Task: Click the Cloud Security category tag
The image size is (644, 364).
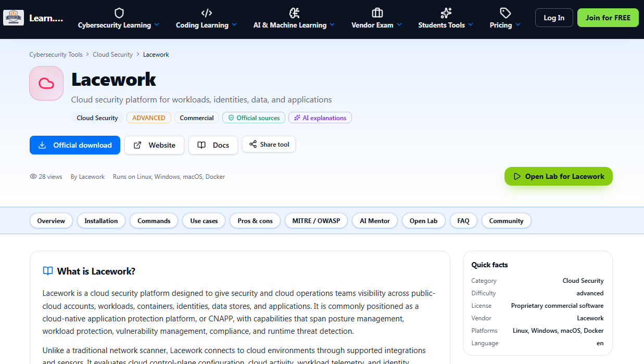Action: click(x=97, y=118)
